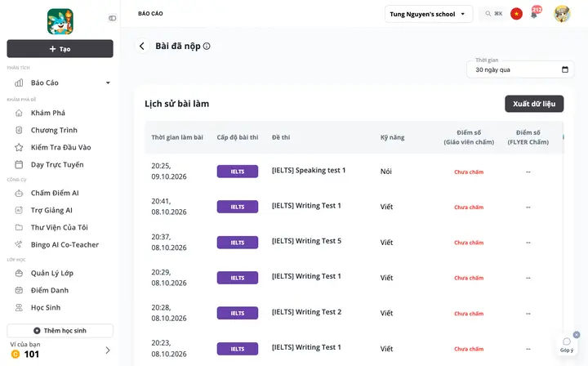
Task: Select Chấm Điểm AI menu label
Action: (55, 193)
